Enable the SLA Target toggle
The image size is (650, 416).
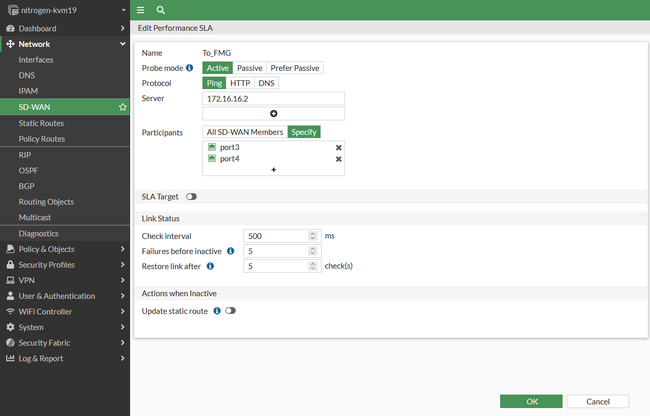click(191, 197)
